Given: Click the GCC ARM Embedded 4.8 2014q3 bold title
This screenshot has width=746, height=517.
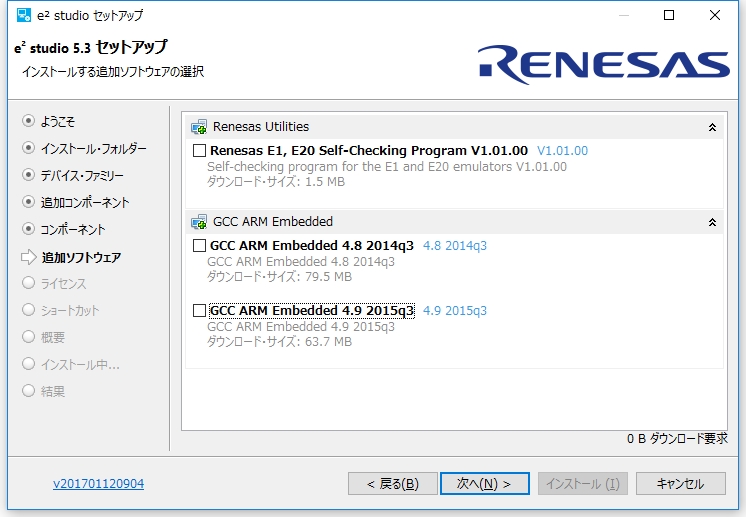Looking at the screenshot, I should (312, 246).
